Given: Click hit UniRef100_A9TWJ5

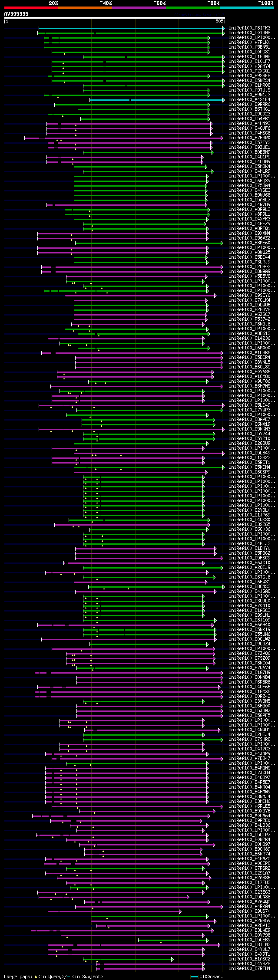Looking at the screenshot, I should coord(249,90).
